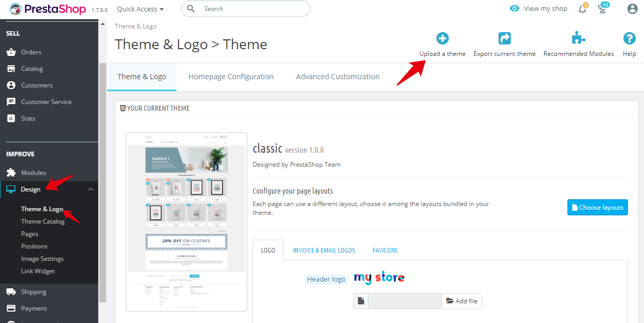644x323 pixels.
Task: Click the my store header logo image
Action: (379, 278)
